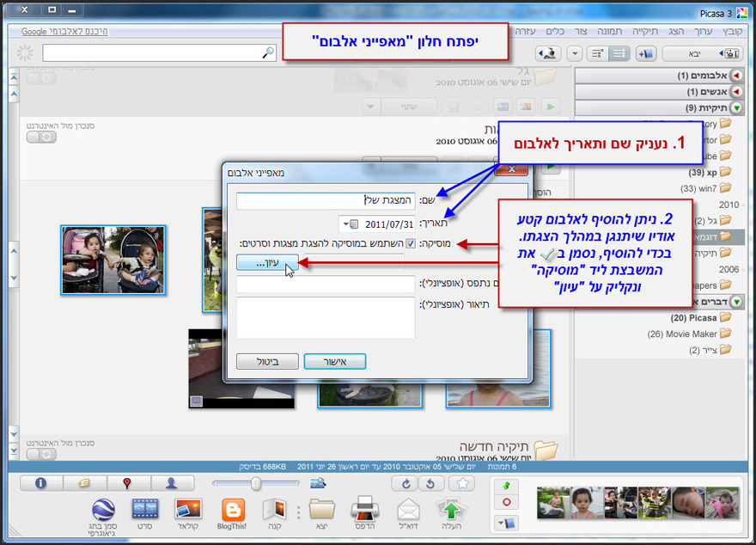Collapse the דברים א... section with its green arrow
The image size is (756, 545).
pyautogui.click(x=737, y=302)
